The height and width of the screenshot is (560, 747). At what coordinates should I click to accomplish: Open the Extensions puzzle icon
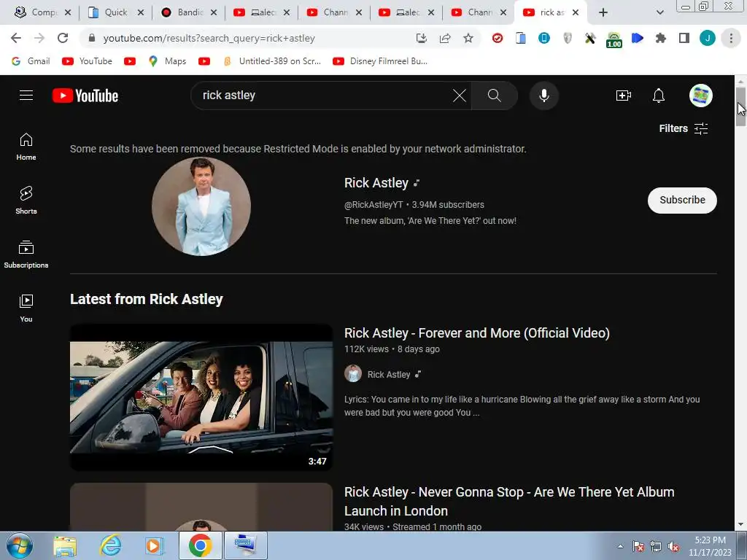coord(660,38)
